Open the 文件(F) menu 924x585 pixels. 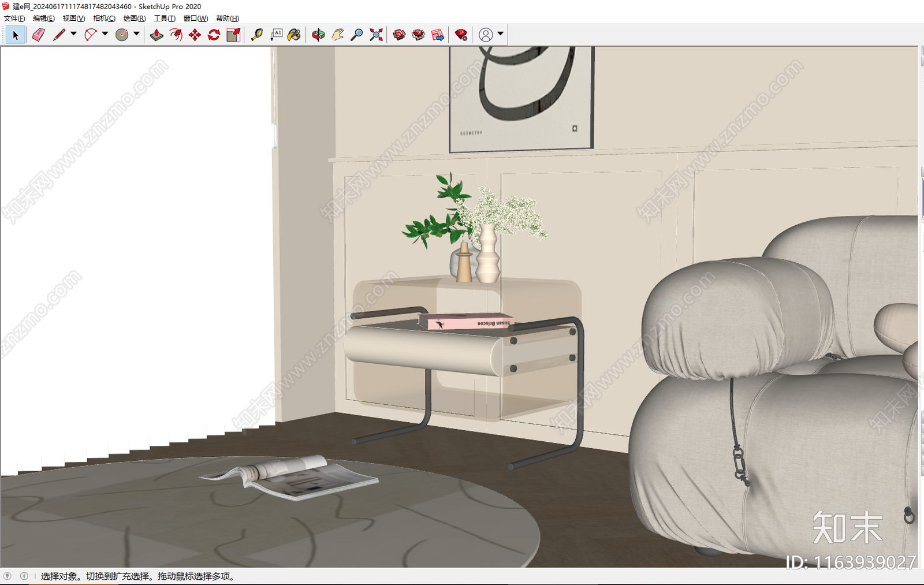coord(14,18)
